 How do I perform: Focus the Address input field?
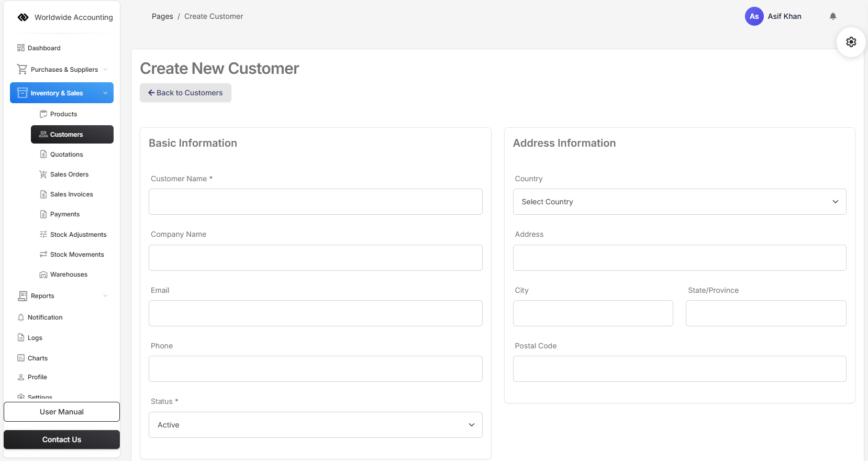pyautogui.click(x=680, y=258)
